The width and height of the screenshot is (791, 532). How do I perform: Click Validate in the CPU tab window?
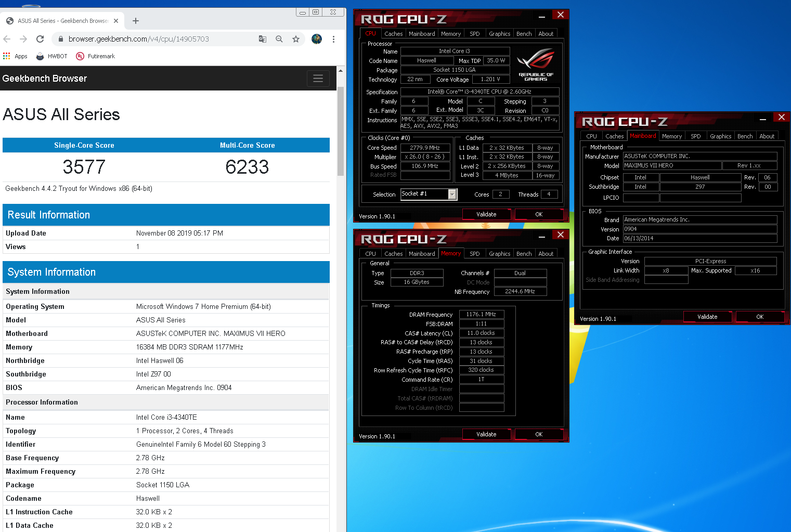pyautogui.click(x=486, y=214)
